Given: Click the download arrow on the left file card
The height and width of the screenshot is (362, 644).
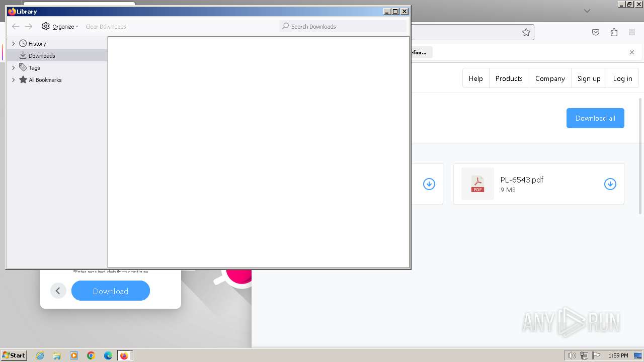Looking at the screenshot, I should 429,184.
